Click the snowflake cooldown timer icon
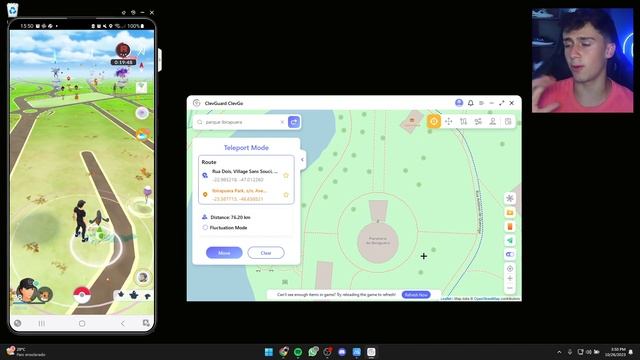The height and width of the screenshot is (360, 640). pyautogui.click(x=510, y=198)
